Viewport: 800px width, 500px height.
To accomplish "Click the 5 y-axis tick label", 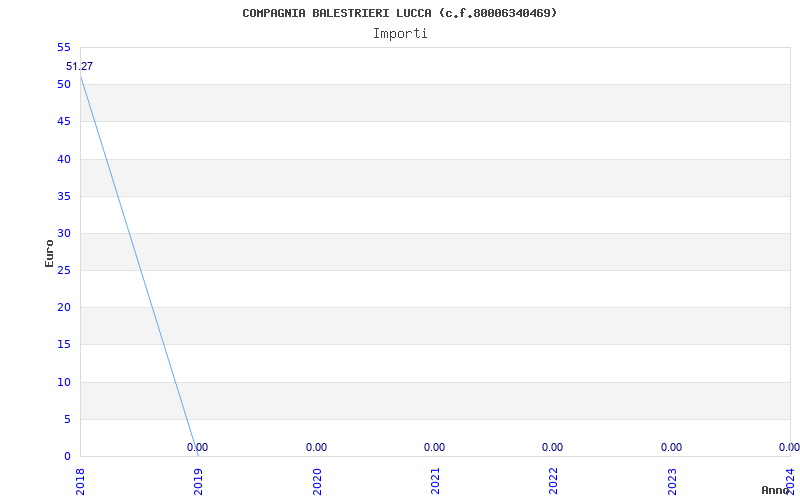I will click(x=67, y=419).
